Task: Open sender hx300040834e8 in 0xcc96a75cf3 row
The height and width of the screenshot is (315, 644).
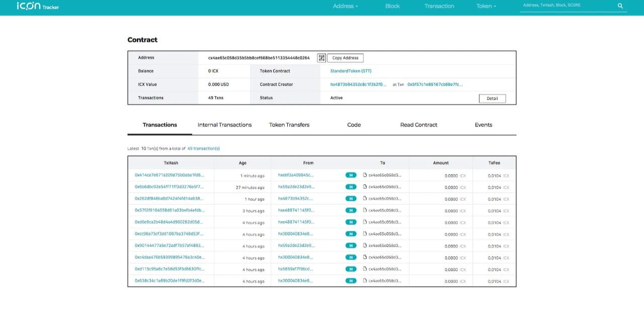Action: (x=295, y=234)
